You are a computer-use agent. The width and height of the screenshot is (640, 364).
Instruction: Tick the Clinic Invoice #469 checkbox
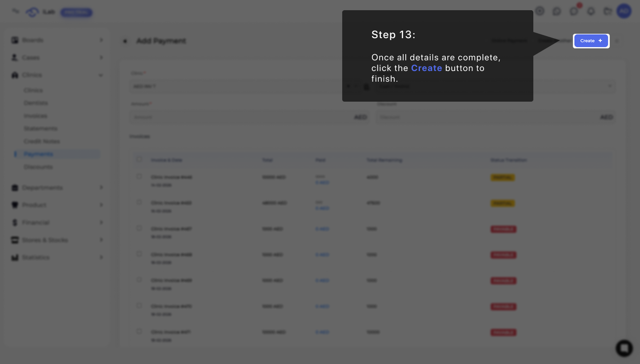pos(139,280)
